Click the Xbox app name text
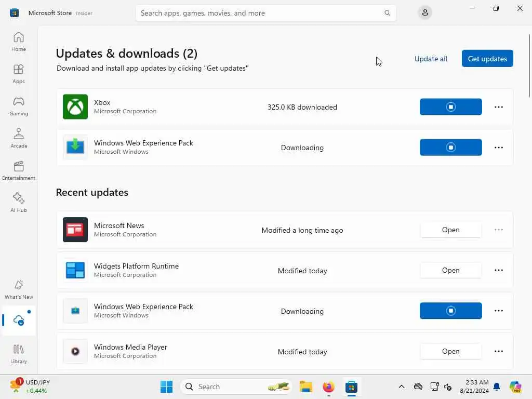The height and width of the screenshot is (399, 532). coord(102,102)
